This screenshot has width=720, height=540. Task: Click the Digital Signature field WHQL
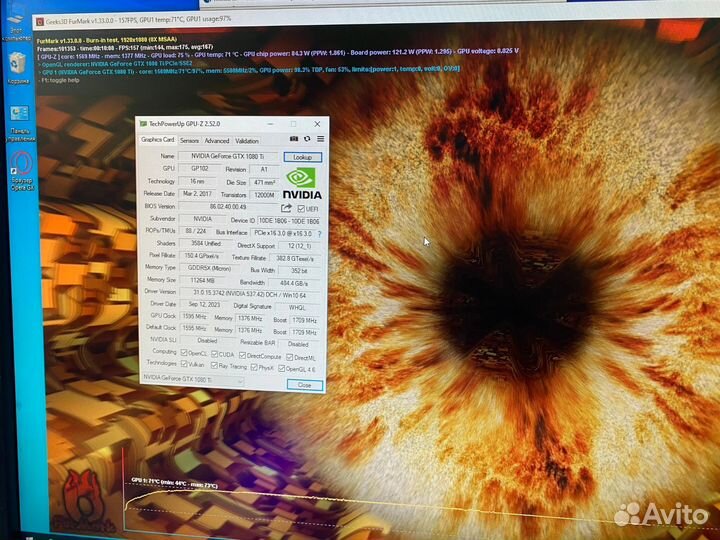(297, 307)
